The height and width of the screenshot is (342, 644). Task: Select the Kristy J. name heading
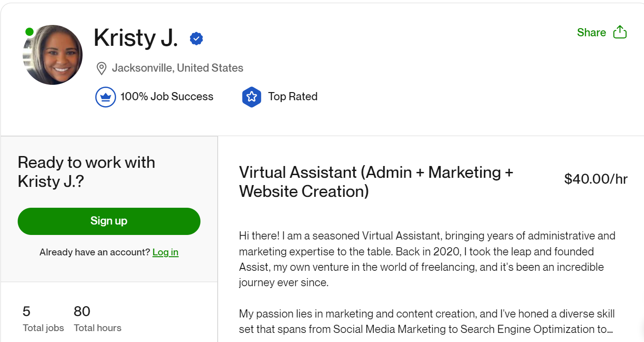point(135,38)
